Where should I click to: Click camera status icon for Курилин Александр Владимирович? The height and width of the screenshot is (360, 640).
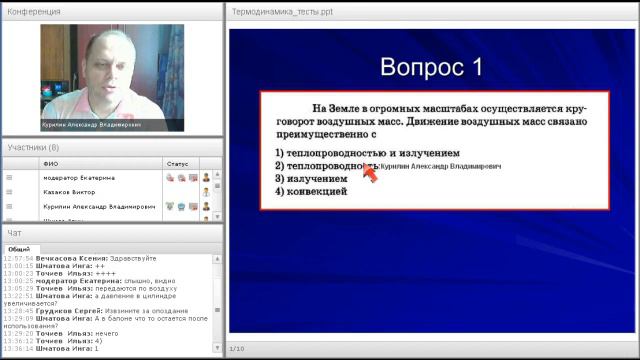click(181, 207)
